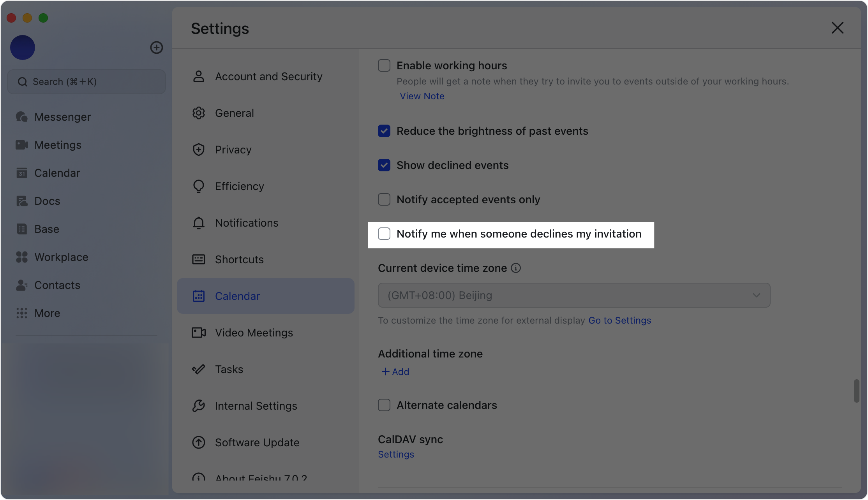Check Notify me when someone declines invitation
This screenshot has height=500, width=868.
pyautogui.click(x=384, y=234)
